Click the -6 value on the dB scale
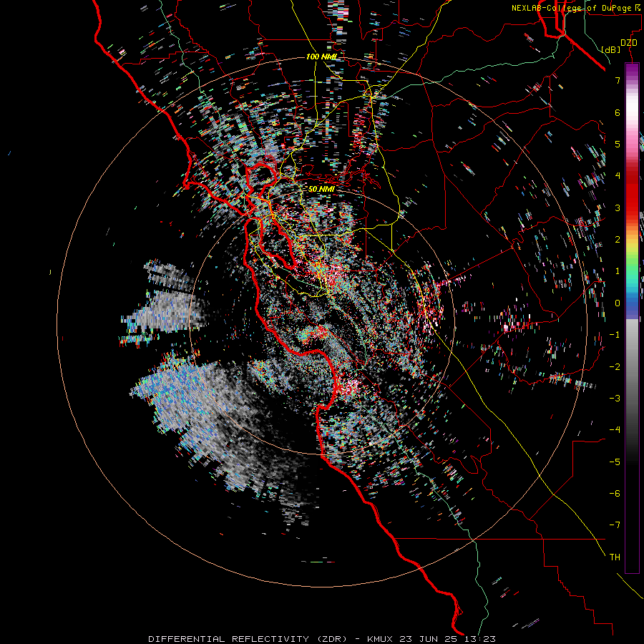 point(615,494)
